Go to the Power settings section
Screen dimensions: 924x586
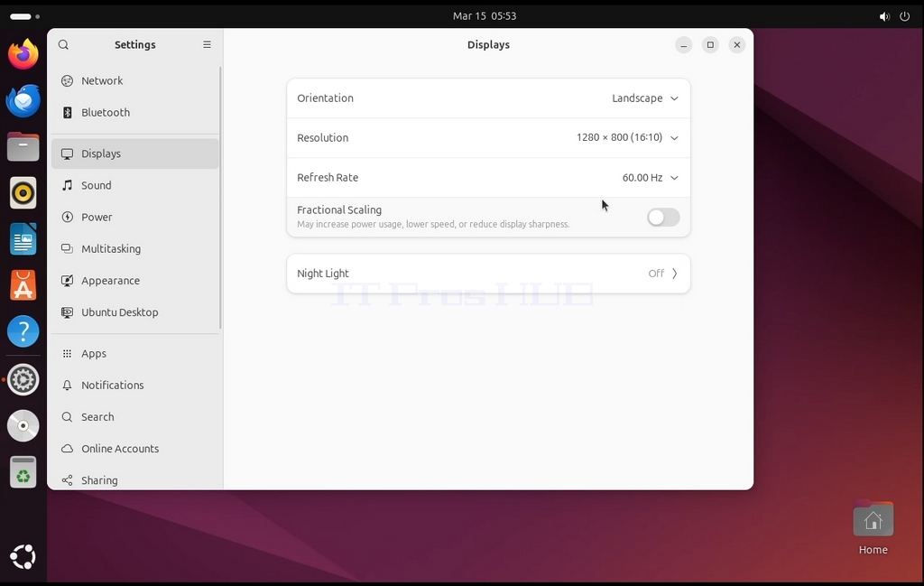coord(135,217)
